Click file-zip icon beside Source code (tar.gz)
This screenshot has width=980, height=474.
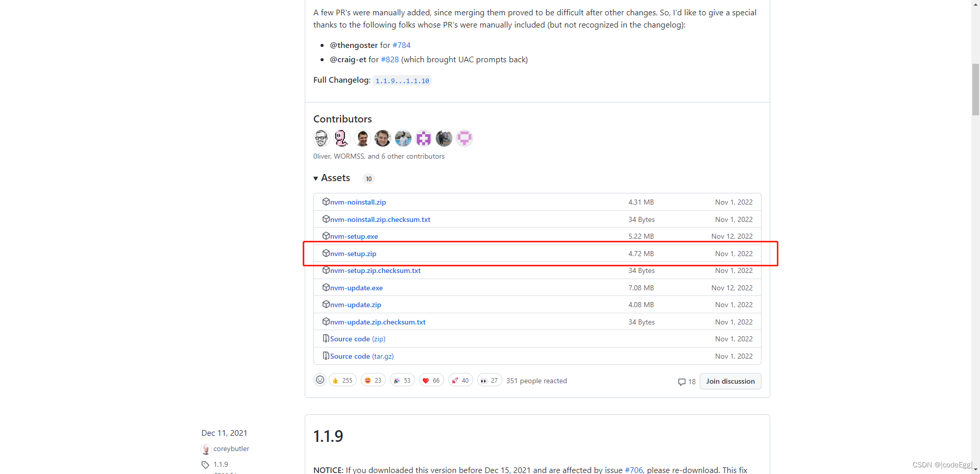[x=326, y=356]
